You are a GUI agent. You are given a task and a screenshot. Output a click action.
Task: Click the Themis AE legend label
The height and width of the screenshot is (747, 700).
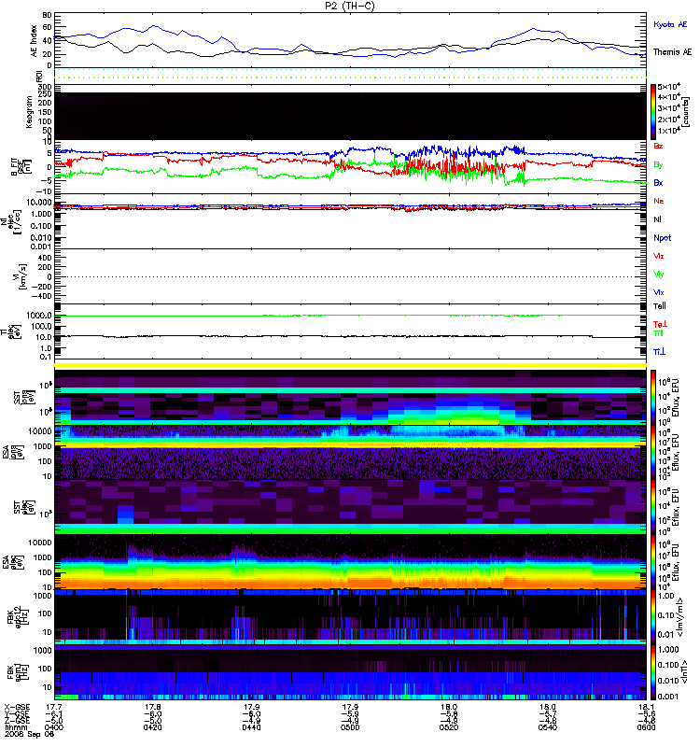click(672, 53)
